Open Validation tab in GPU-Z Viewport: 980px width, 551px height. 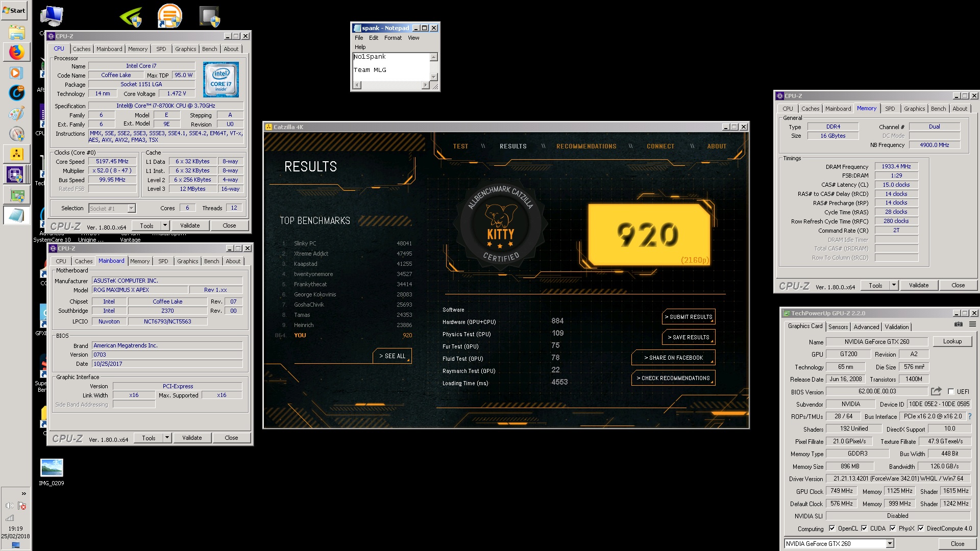point(897,327)
